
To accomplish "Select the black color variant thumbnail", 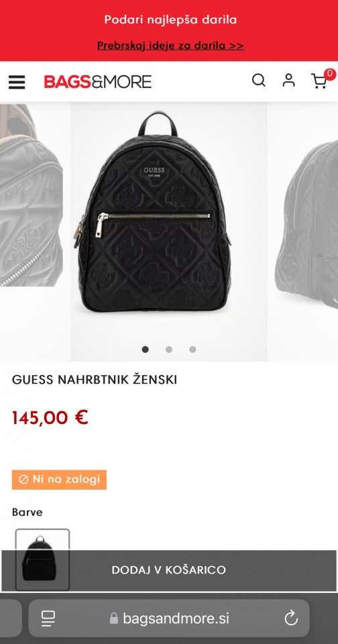I will click(x=42, y=559).
